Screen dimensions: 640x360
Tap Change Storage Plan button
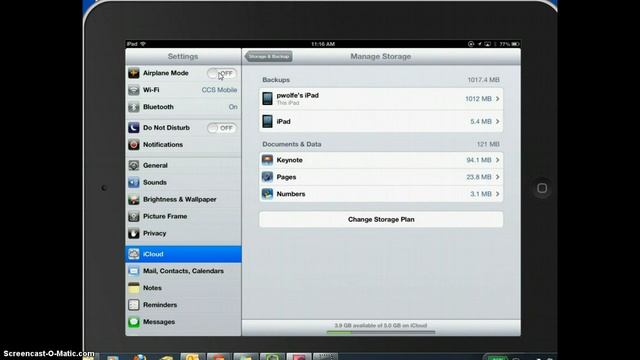click(x=381, y=220)
